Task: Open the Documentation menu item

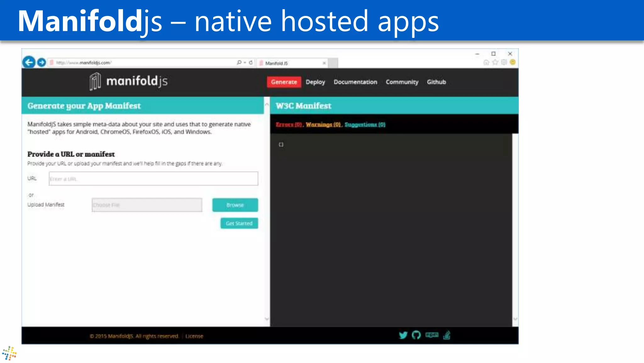Action: 355,82
